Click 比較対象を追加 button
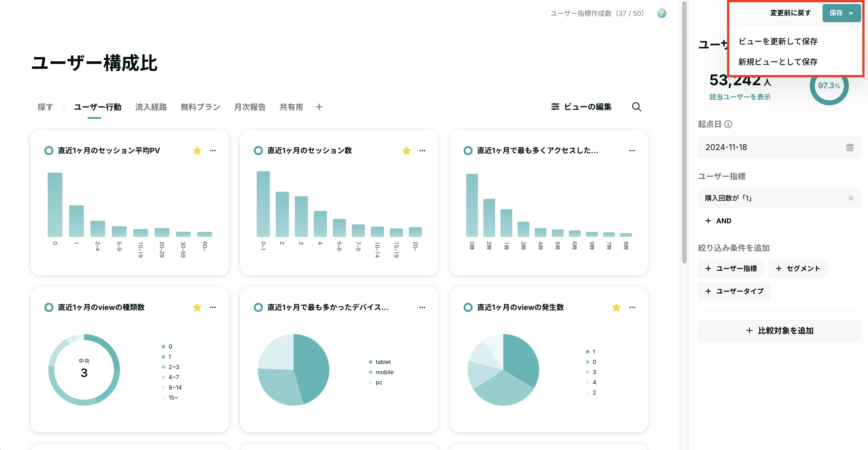This screenshot has width=868, height=450. click(779, 331)
